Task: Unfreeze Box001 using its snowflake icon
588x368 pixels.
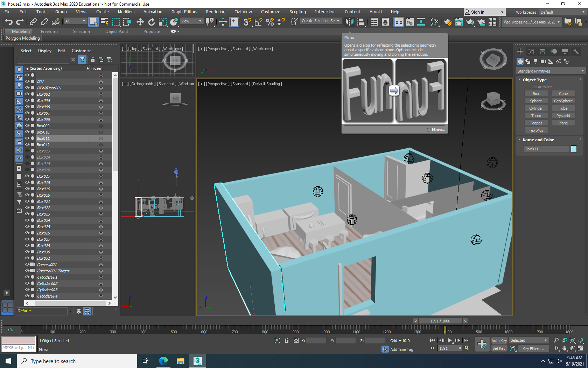Action: (101, 94)
